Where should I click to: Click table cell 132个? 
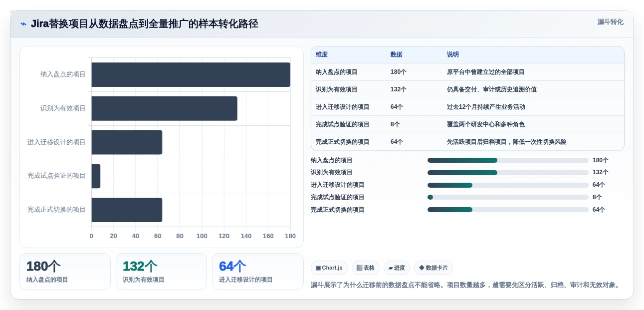point(399,89)
